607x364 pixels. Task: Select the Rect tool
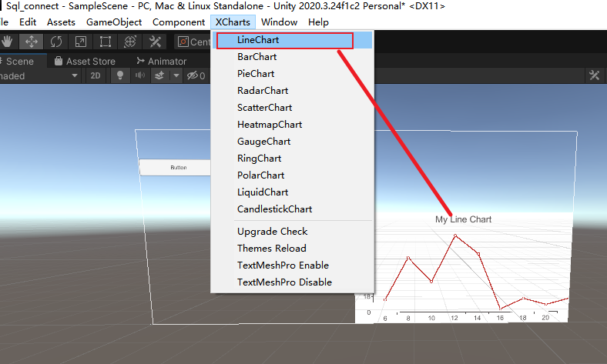(106, 42)
